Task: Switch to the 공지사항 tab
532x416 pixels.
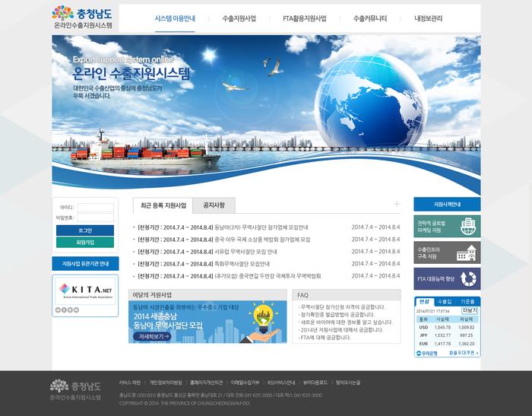Action: (x=214, y=205)
